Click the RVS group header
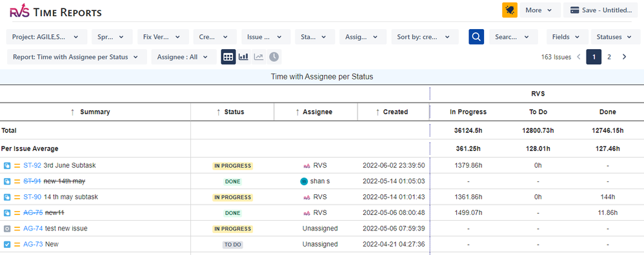 [x=538, y=94]
